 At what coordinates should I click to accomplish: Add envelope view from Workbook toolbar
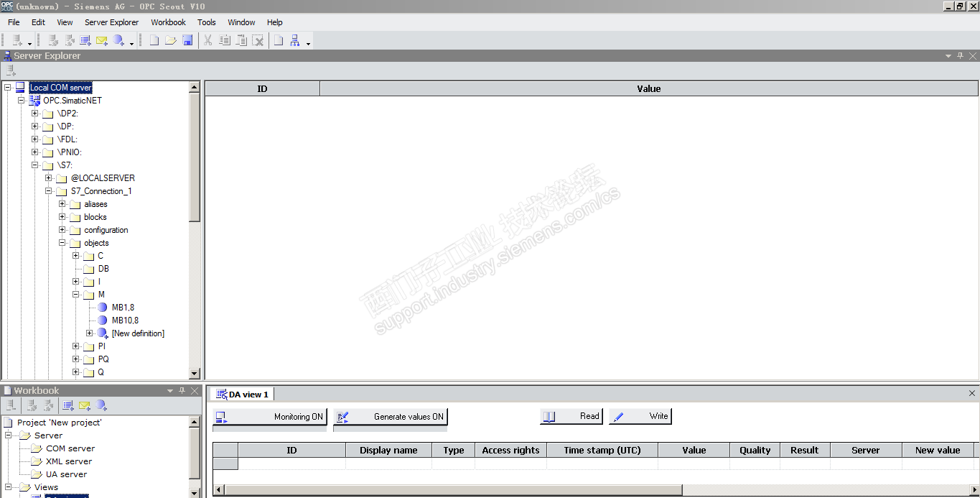click(x=85, y=406)
